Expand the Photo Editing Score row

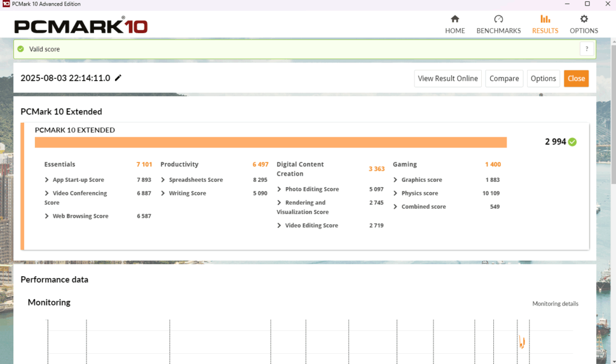280,190
